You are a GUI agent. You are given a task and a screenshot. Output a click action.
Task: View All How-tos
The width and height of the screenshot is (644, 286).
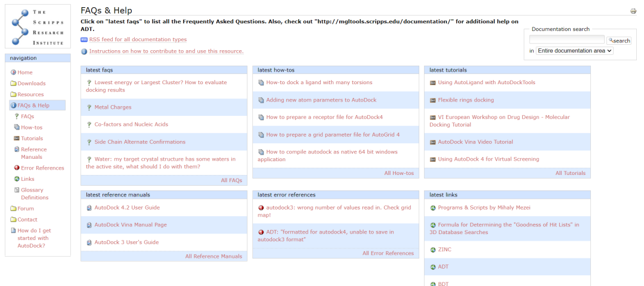[x=399, y=173]
